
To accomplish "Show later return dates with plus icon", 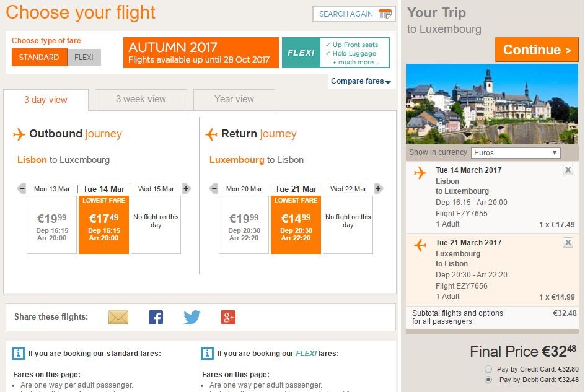I will [x=378, y=189].
